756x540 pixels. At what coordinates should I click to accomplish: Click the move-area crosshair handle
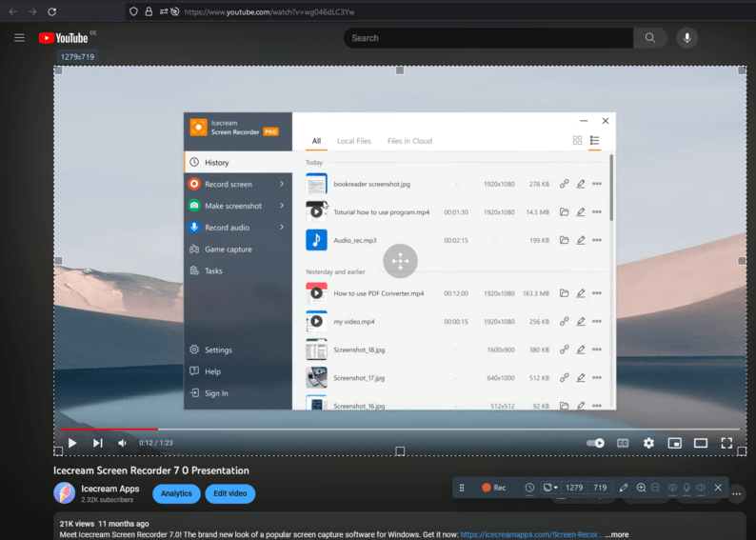click(x=400, y=261)
